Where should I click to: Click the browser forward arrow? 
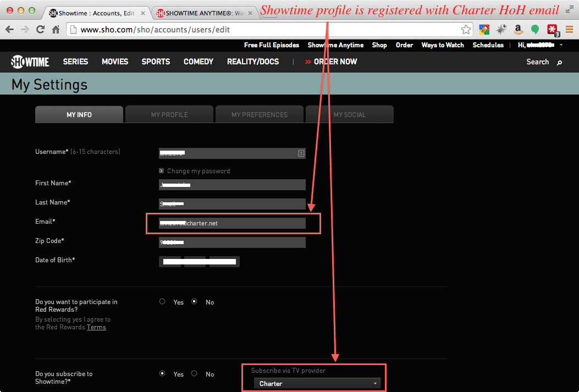25,30
